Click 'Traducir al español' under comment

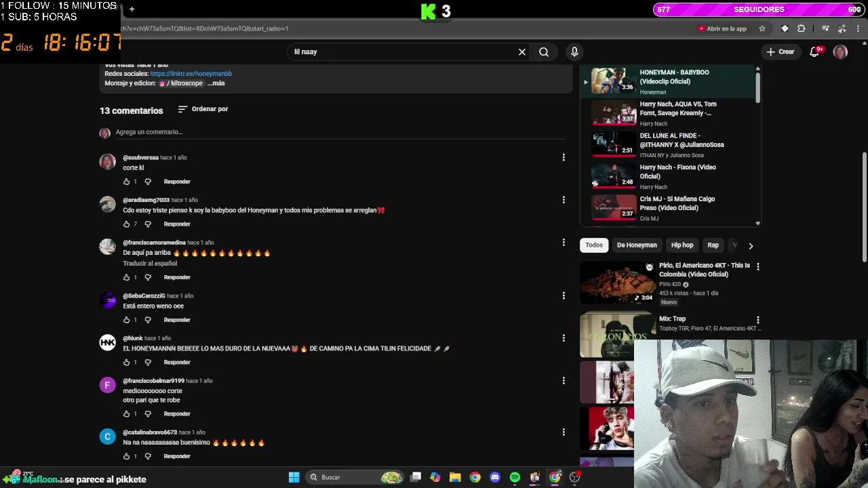click(150, 264)
